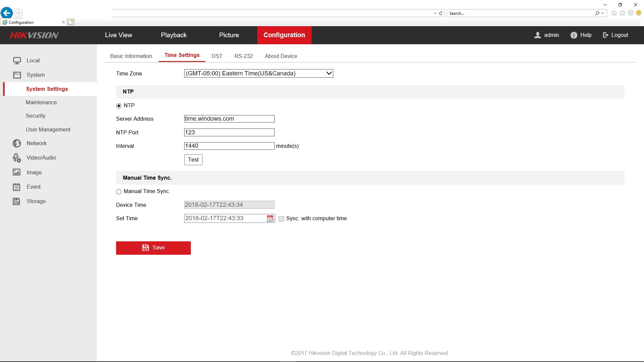Select the NTP radio button
This screenshot has width=644, height=362.
point(119,106)
